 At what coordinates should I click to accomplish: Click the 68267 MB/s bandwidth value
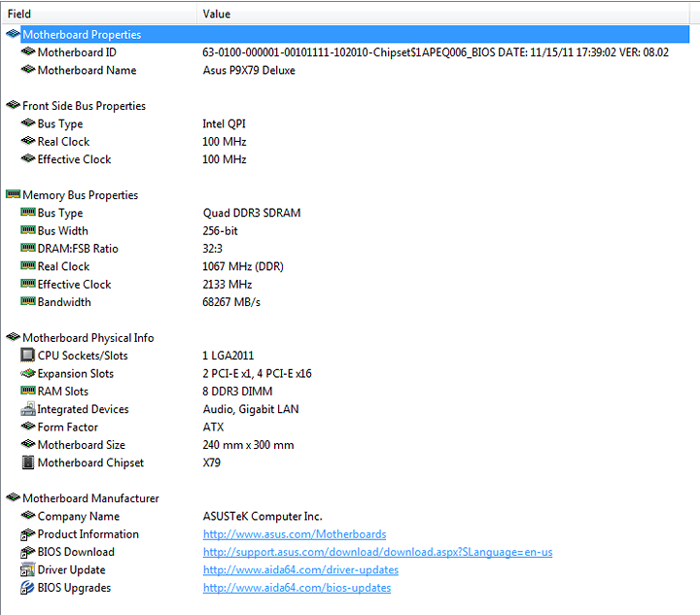(x=231, y=302)
